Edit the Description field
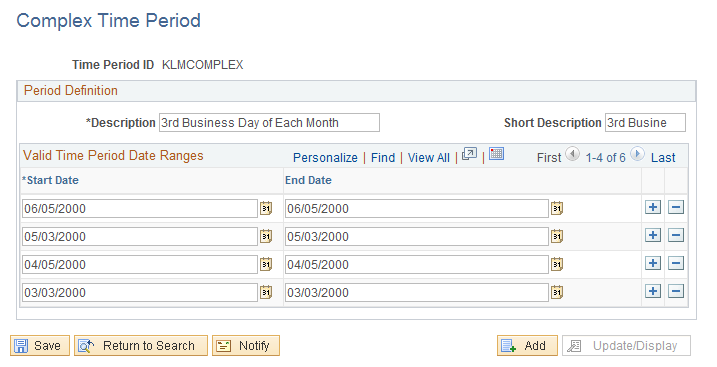The image size is (717, 367). [269, 122]
